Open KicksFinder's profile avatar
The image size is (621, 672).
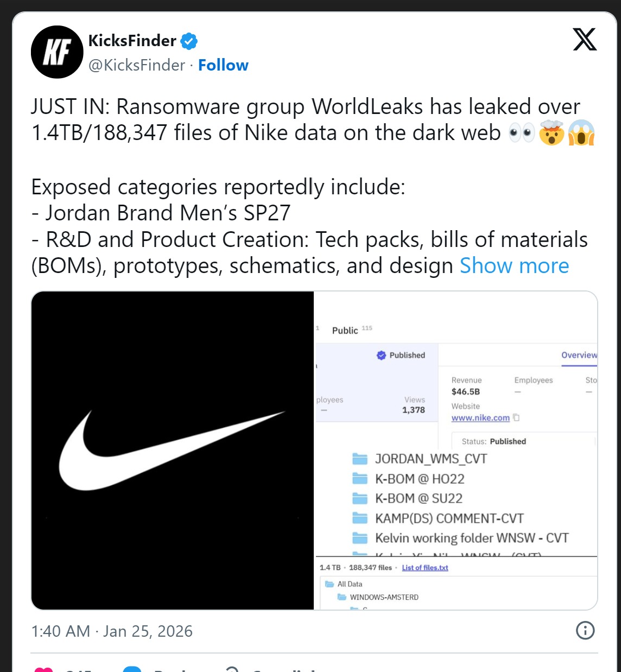[56, 52]
